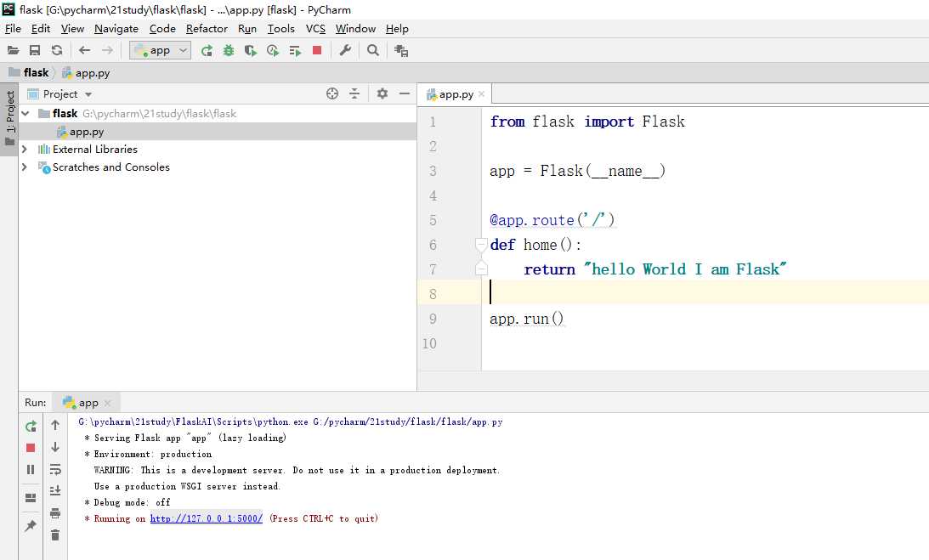Viewport: 929px width, 560px height.
Task: Open the Project view dropdown
Action: click(59, 94)
